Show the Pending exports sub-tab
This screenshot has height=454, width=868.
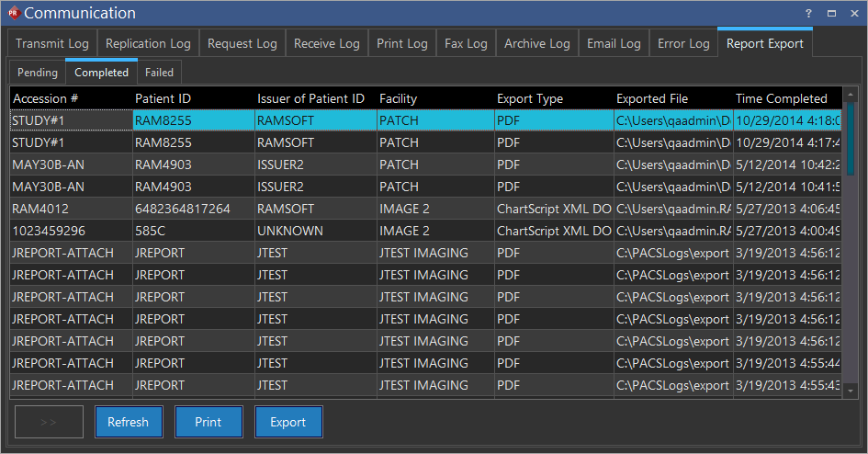[38, 73]
